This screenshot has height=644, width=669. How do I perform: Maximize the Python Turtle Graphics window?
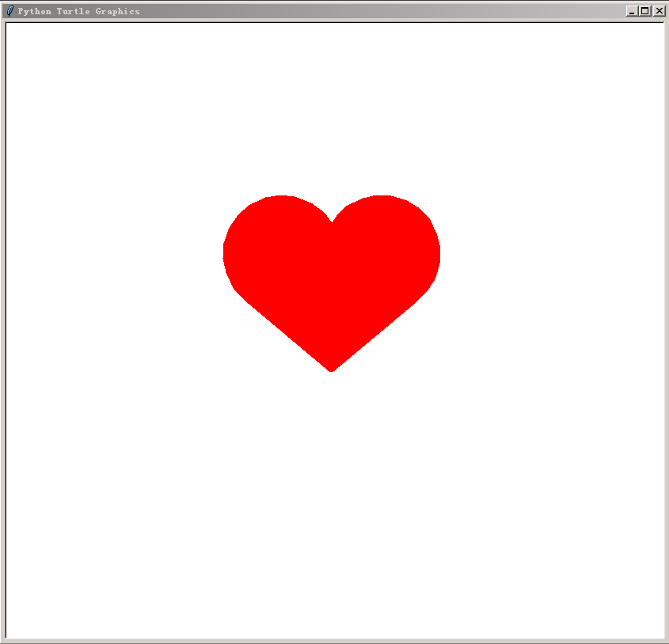[x=644, y=11]
